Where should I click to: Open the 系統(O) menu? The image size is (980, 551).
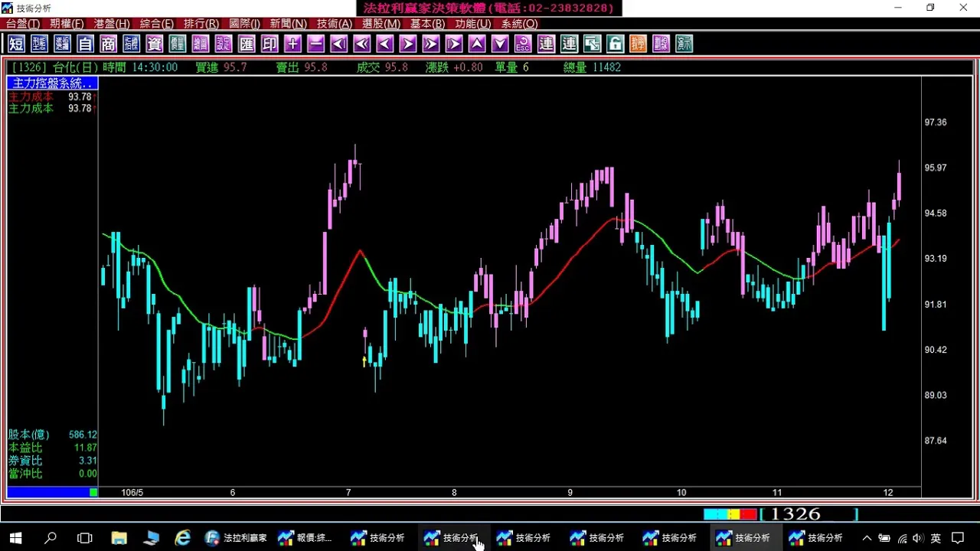(x=519, y=24)
